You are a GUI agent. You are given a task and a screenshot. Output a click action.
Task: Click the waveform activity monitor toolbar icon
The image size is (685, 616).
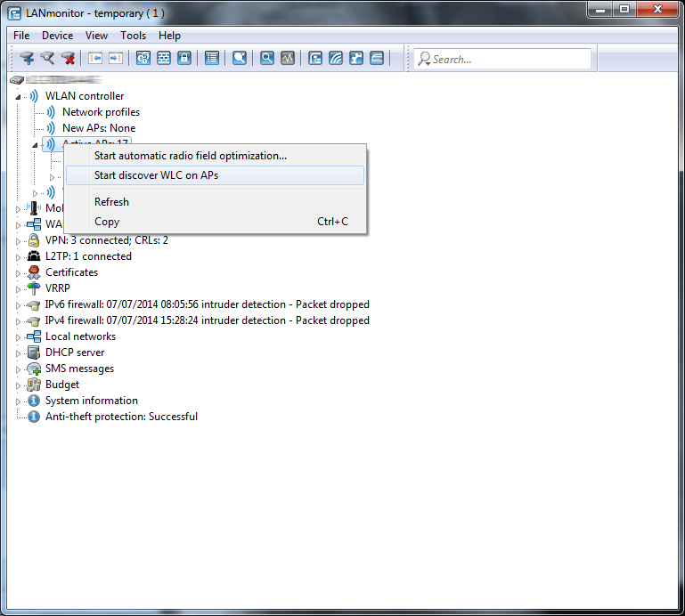[x=287, y=59]
